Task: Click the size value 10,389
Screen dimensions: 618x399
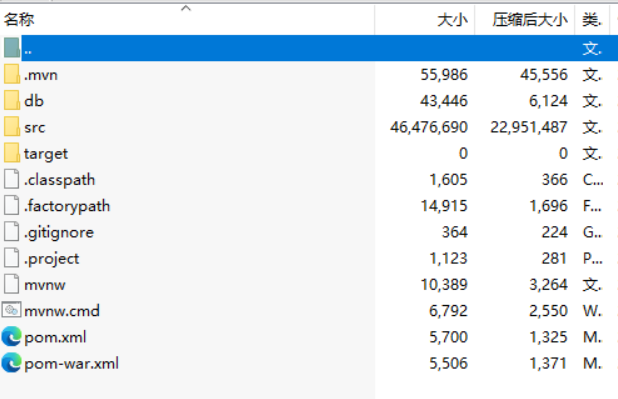Action: 444,285
